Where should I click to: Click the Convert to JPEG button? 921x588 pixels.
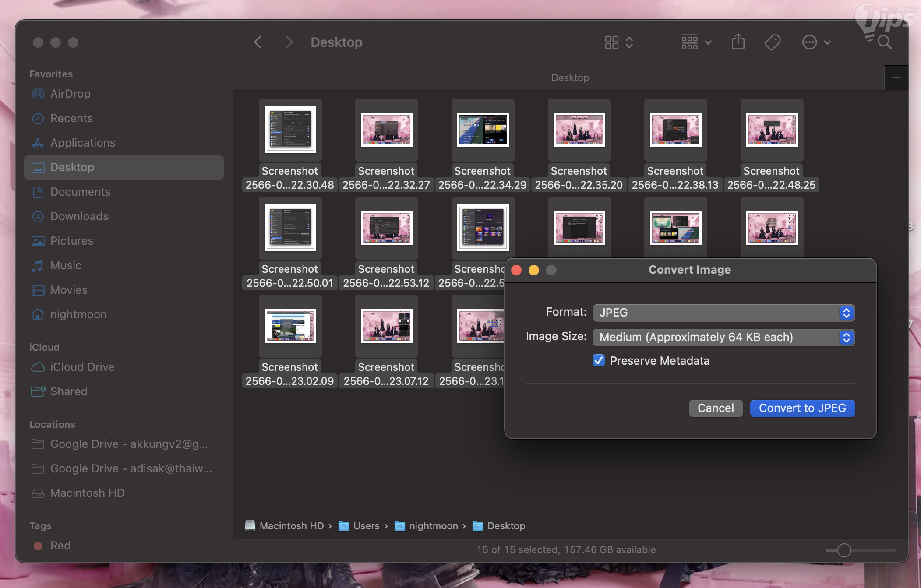[x=802, y=408]
